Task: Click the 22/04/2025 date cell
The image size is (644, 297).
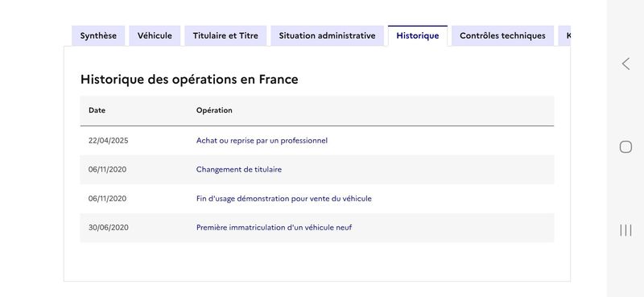Action: 109,141
